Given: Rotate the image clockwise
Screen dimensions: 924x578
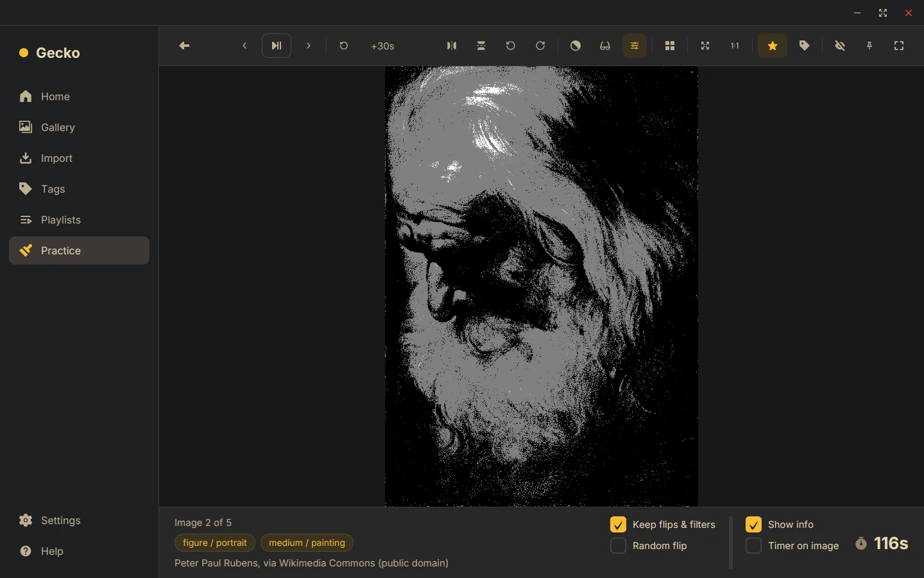Looking at the screenshot, I should tap(540, 46).
